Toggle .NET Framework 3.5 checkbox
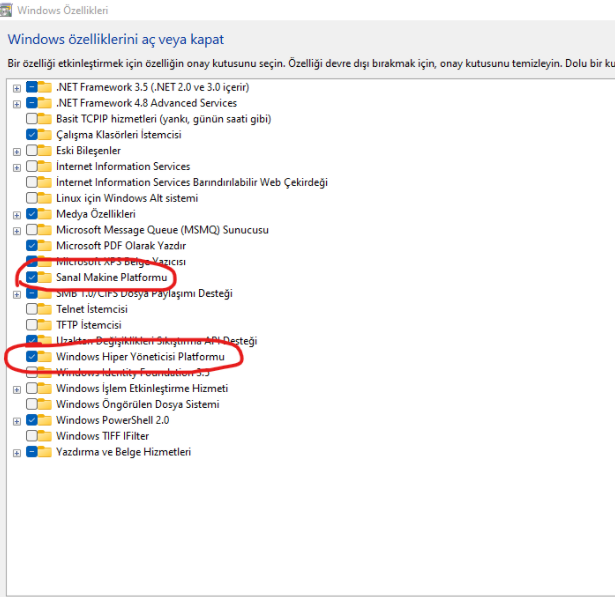Image resolution: width=615 pixels, height=597 pixels. click(x=32, y=87)
